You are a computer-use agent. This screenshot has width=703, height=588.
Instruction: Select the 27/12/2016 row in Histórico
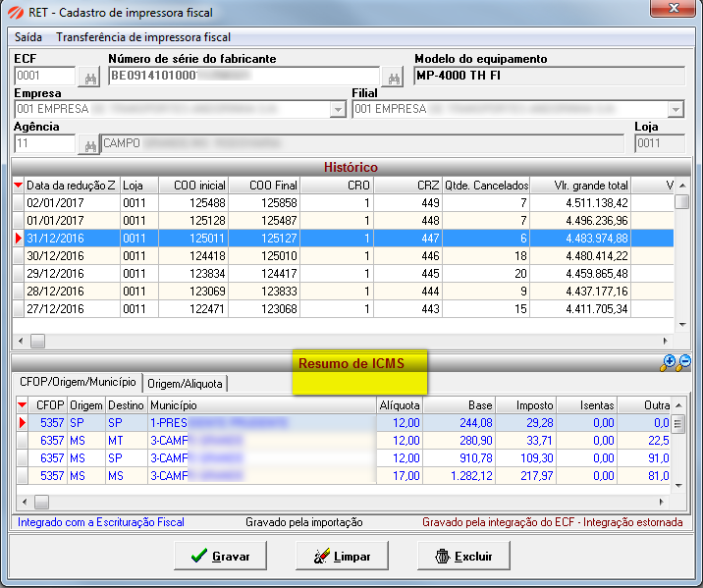(x=343, y=309)
